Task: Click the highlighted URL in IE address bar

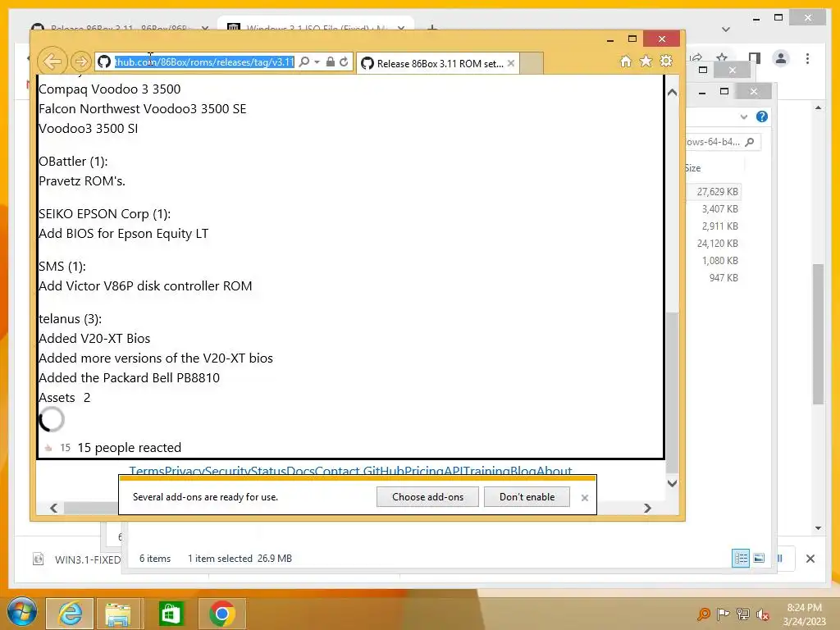Action: (204, 62)
